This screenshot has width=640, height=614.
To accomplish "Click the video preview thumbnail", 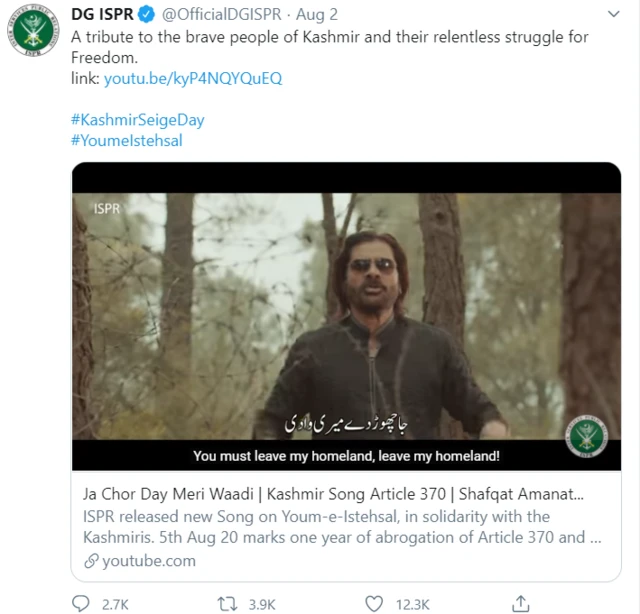I will pyautogui.click(x=345, y=315).
